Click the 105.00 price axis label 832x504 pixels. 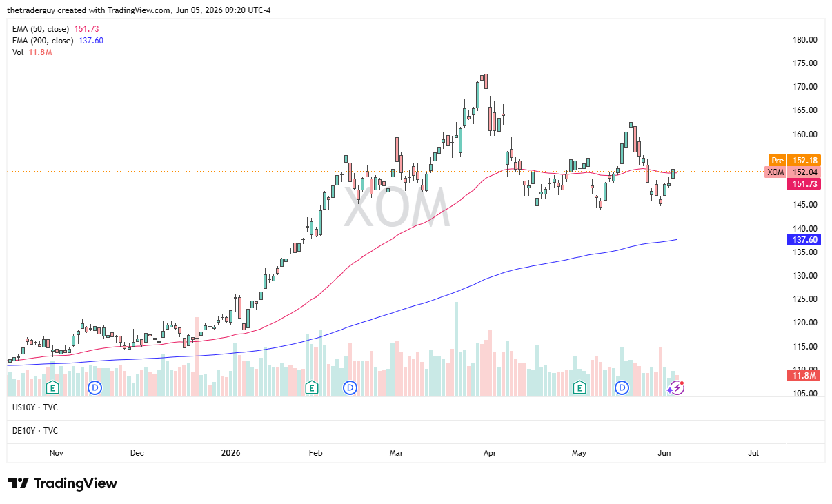click(805, 394)
